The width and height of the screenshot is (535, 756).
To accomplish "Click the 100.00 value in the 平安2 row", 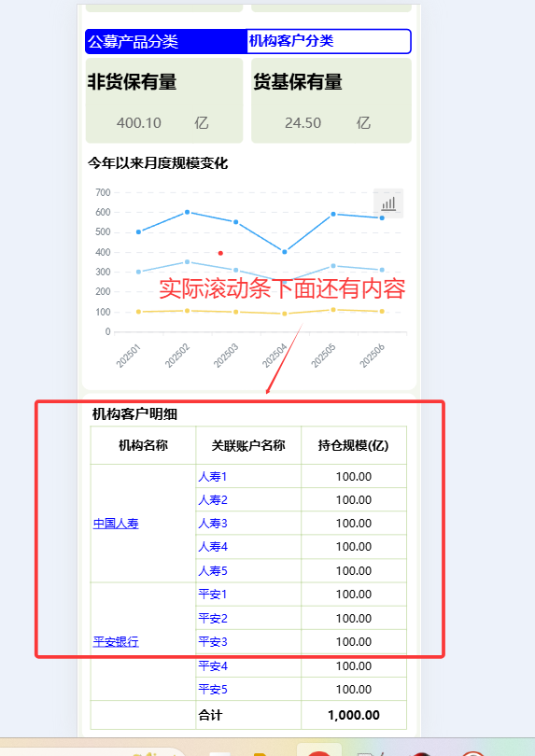I will click(x=354, y=618).
